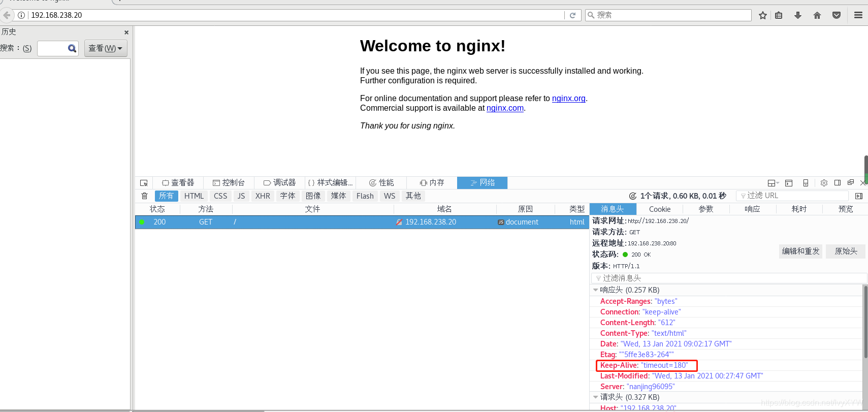Open the 参数 params tab
Image resolution: width=868 pixels, height=412 pixels.
click(706, 209)
